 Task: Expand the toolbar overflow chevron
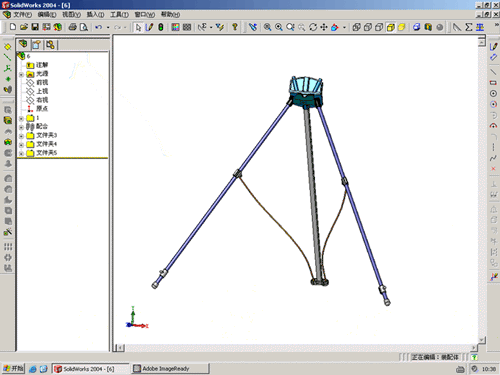coord(496,25)
